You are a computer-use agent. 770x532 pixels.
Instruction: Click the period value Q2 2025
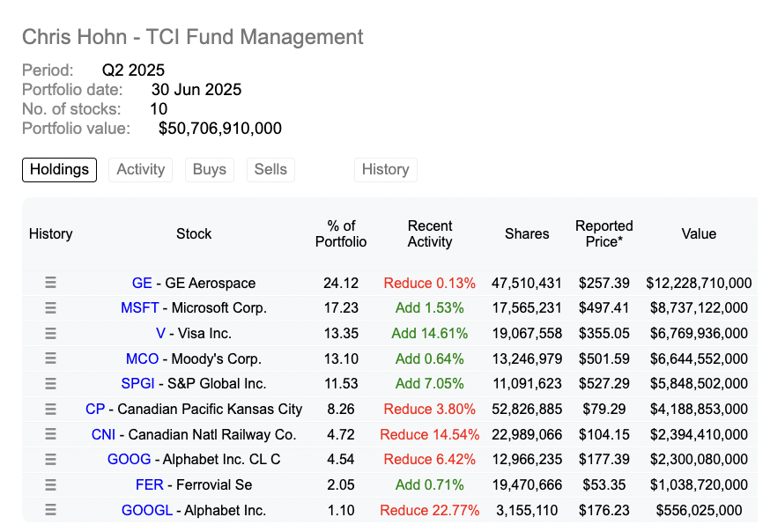(133, 70)
